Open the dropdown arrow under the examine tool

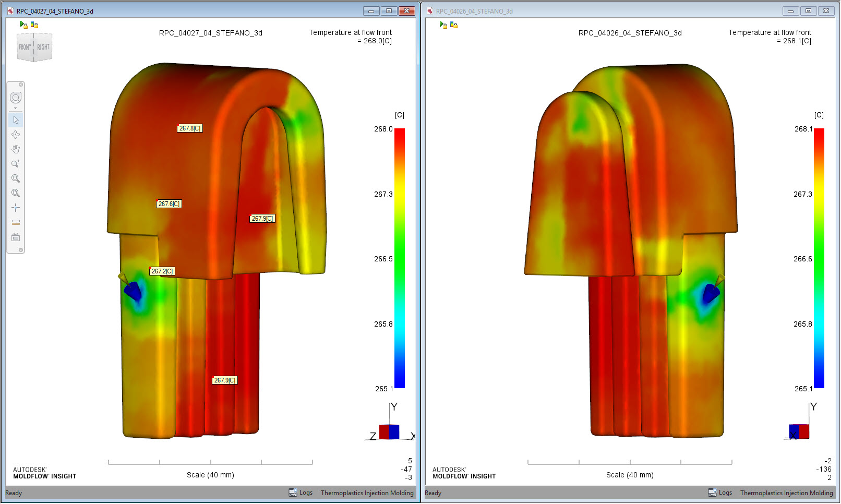16,108
